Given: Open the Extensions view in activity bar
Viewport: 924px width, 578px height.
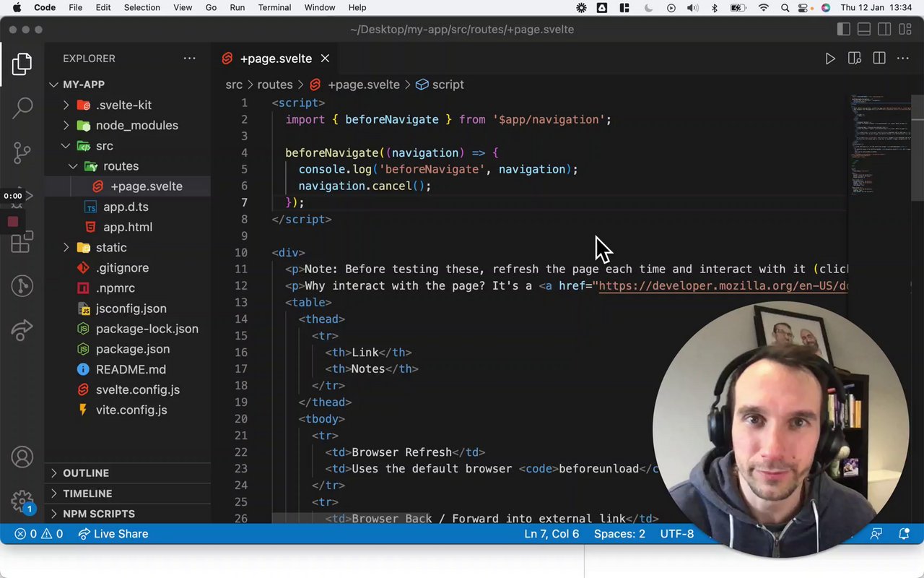Looking at the screenshot, I should tap(22, 241).
